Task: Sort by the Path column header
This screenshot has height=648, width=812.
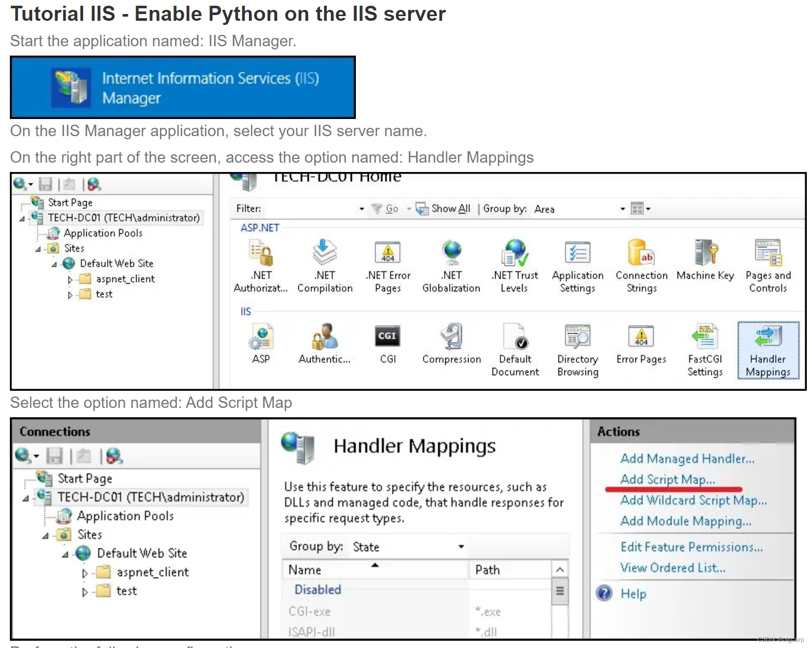Action: click(511, 570)
